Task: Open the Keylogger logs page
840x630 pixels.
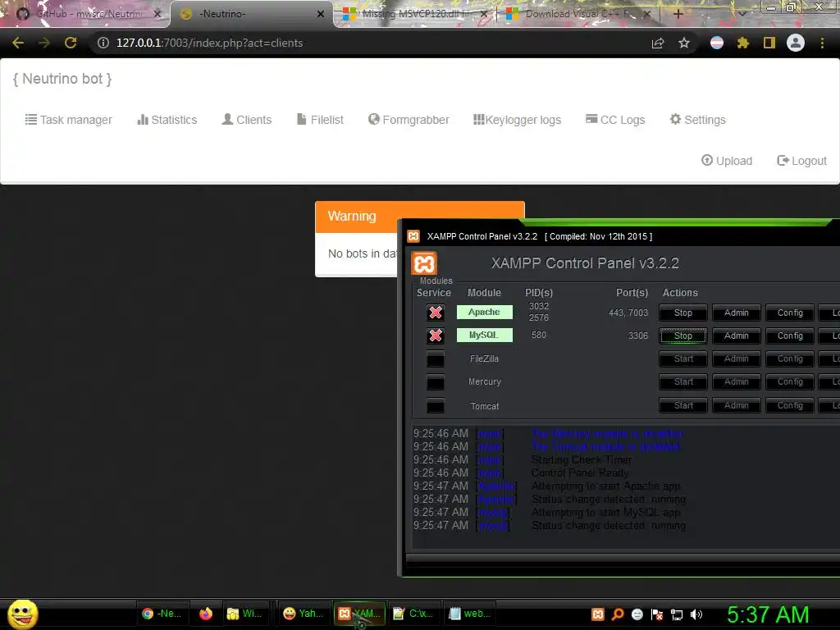Action: click(x=517, y=120)
